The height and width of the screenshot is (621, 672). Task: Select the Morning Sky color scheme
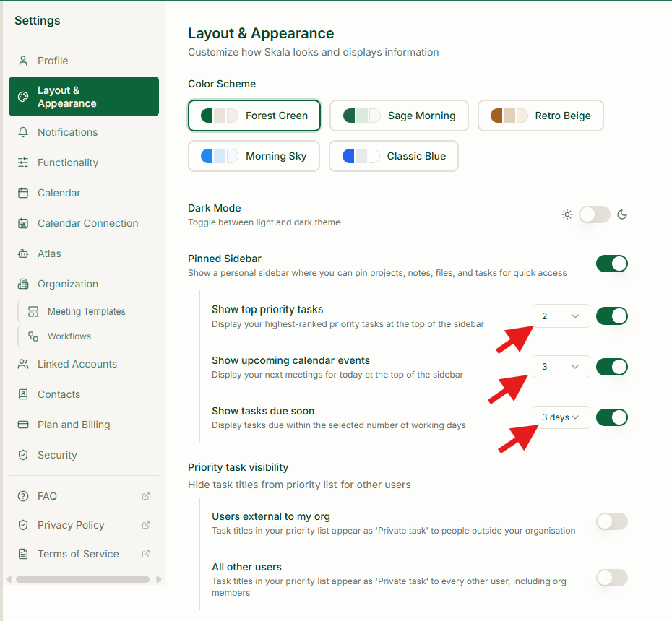pos(254,156)
